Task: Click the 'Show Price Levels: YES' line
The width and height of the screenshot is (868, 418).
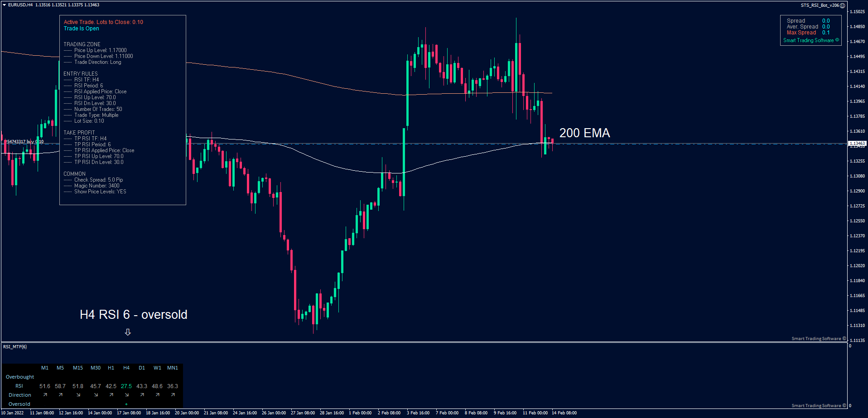Action: pyautogui.click(x=95, y=192)
